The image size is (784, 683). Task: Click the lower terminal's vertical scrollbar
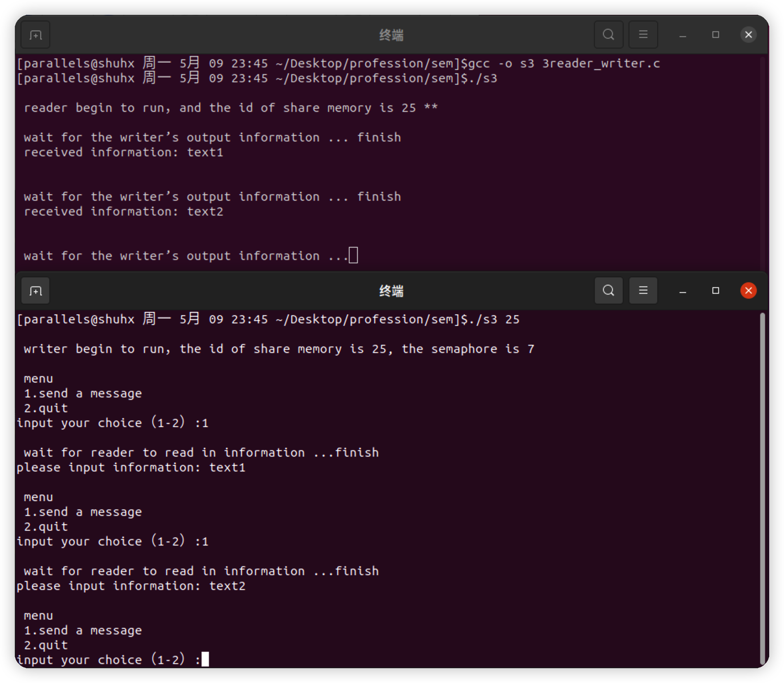(762, 488)
